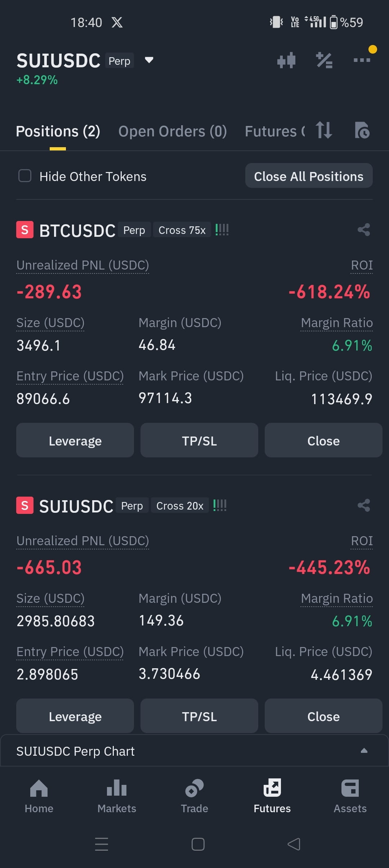
Task: Select the Positions (2) tab
Action: [58, 131]
